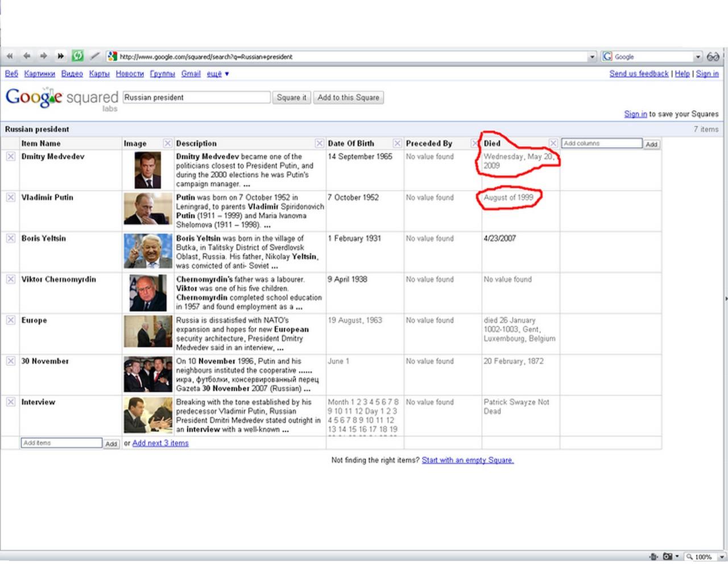Click the Add columns input field
The image size is (728, 582).
pos(602,143)
